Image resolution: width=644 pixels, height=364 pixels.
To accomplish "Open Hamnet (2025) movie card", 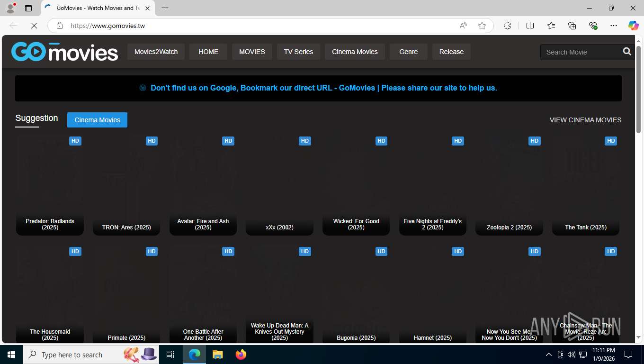I will click(433, 294).
